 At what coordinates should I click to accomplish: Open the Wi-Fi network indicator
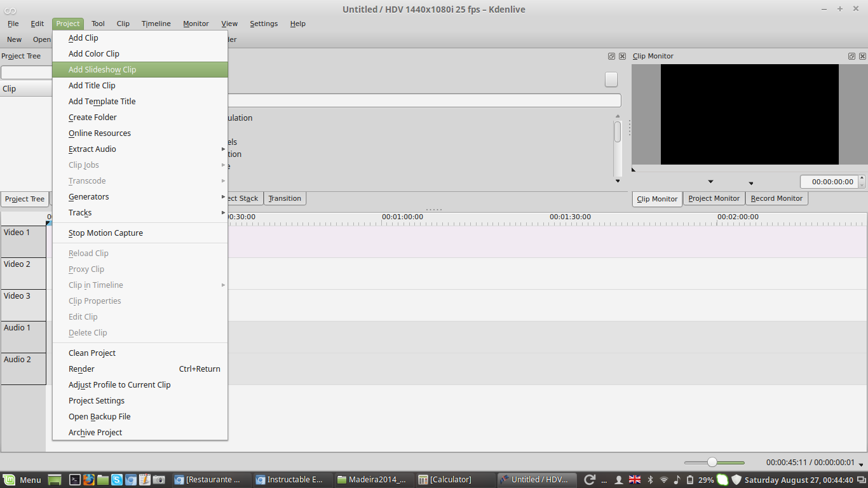664,480
